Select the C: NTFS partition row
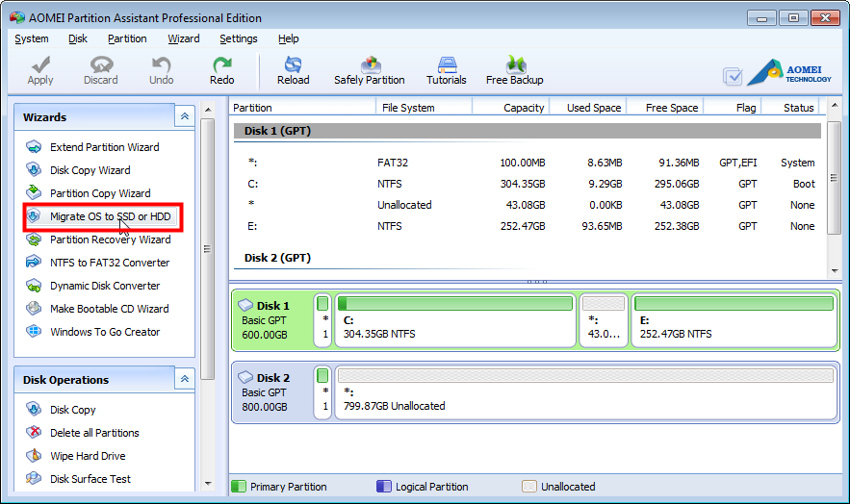This screenshot has height=504, width=850. click(x=528, y=184)
